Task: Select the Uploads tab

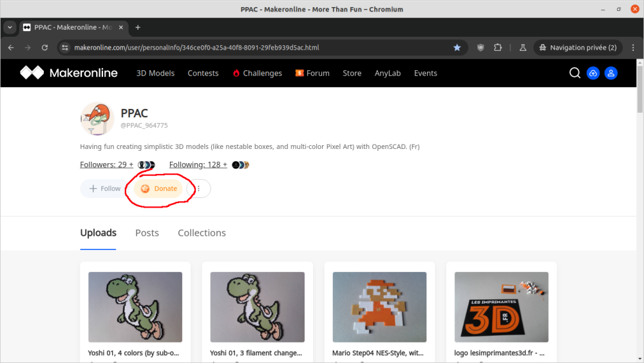Action: (x=98, y=233)
